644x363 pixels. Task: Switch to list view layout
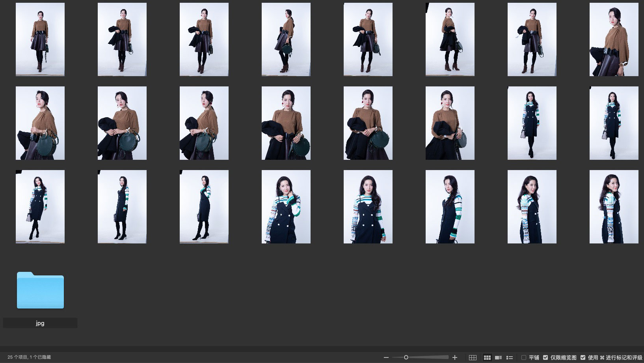pos(509,357)
